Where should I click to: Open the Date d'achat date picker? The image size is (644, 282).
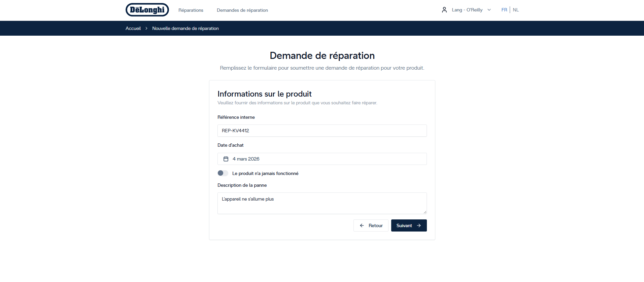click(322, 159)
